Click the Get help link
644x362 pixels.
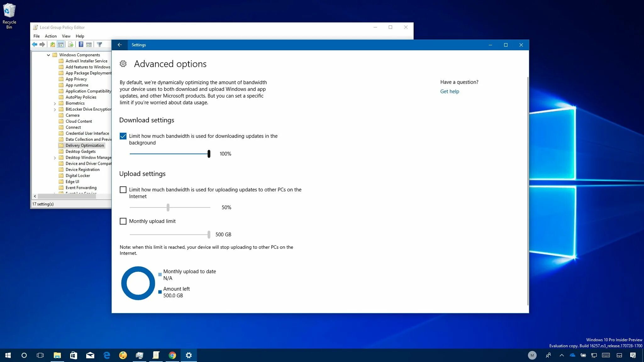[449, 91]
